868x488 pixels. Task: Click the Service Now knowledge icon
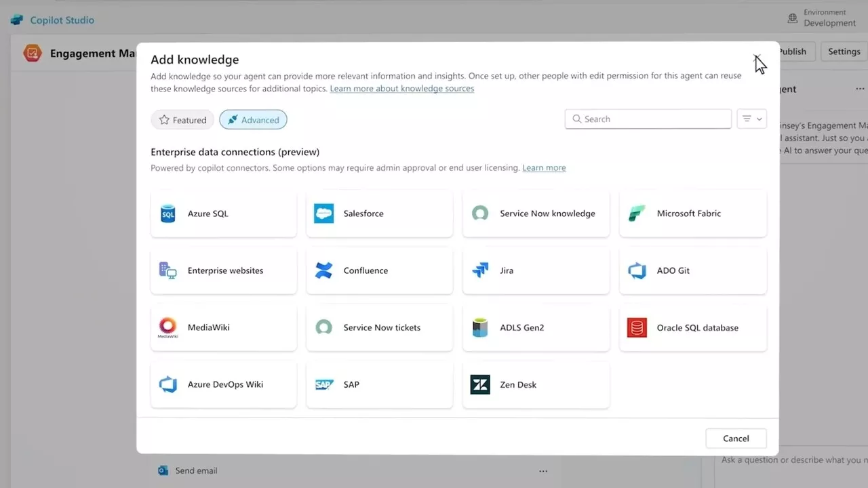tap(480, 213)
